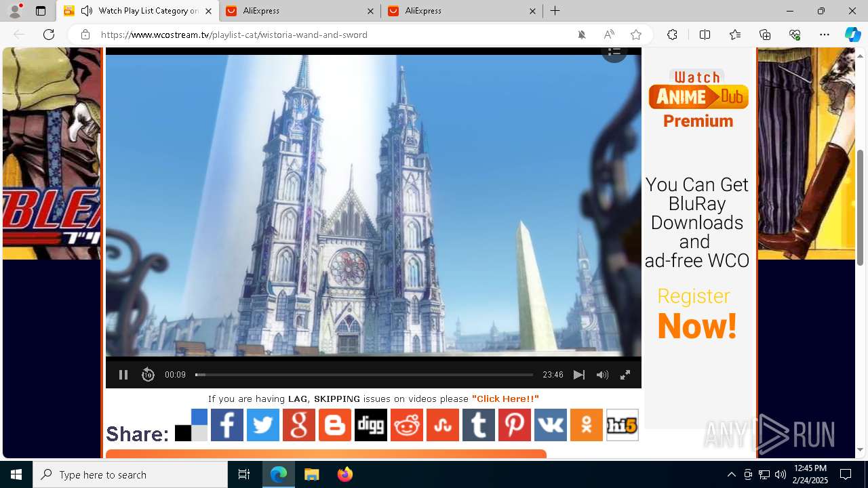Open Task View on taskbar
Screen dimensions: 868x488
click(244, 474)
